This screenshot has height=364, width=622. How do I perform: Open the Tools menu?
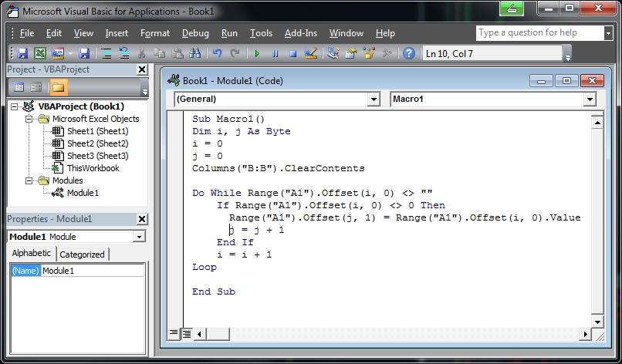[x=261, y=33]
